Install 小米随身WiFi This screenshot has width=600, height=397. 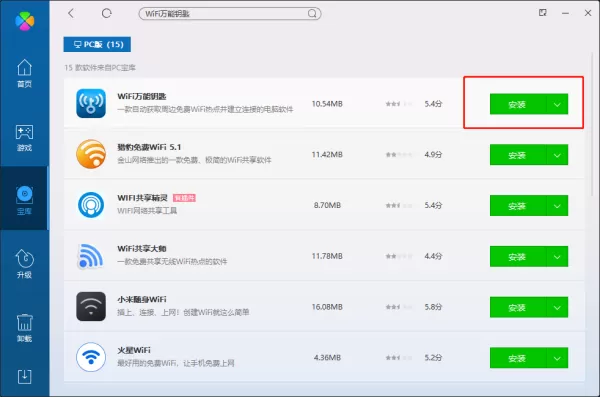coord(518,307)
